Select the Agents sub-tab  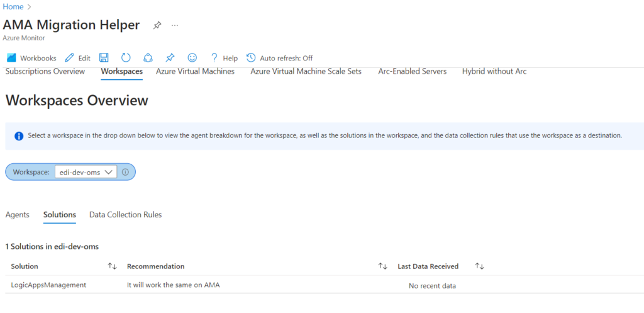(17, 215)
